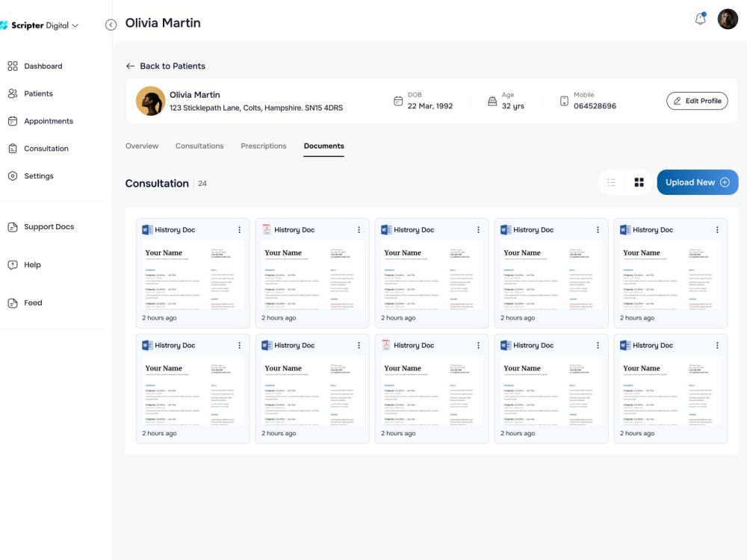Open options menu of fifth top-row document

click(717, 230)
